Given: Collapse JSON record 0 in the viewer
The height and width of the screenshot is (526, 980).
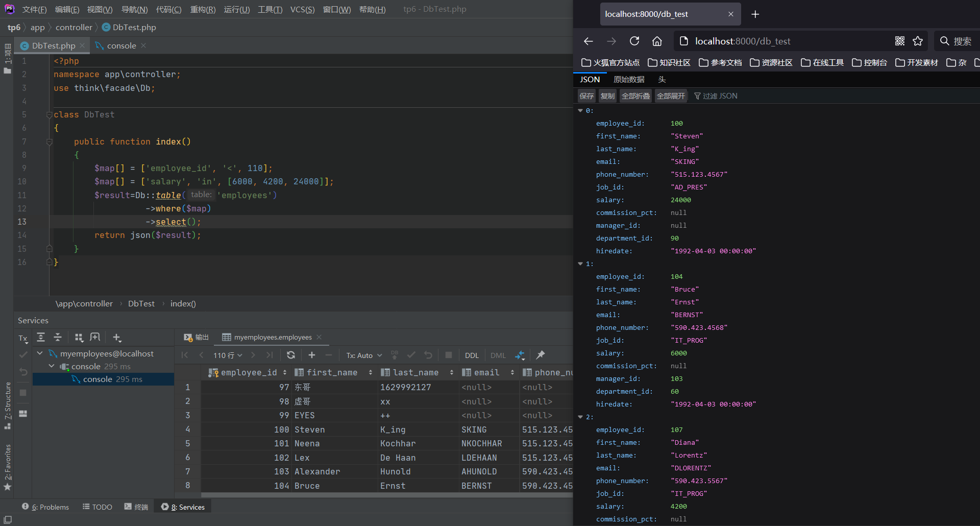Looking at the screenshot, I should tap(580, 110).
